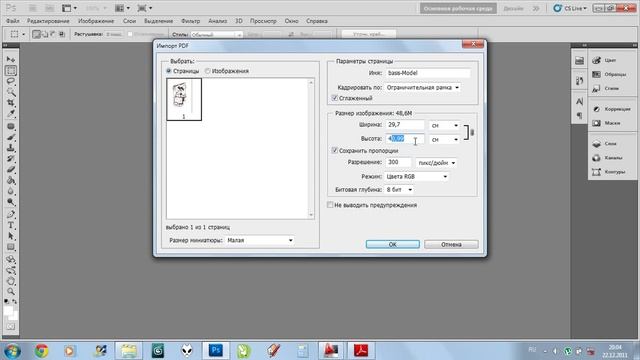Select the Crop tool
This screenshot has height=360, width=640.
point(11,102)
